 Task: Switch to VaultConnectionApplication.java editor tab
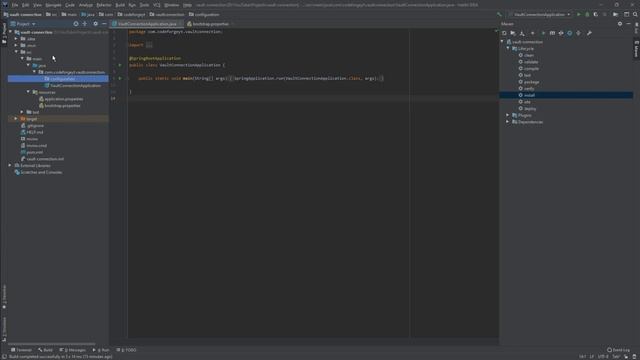click(147, 24)
